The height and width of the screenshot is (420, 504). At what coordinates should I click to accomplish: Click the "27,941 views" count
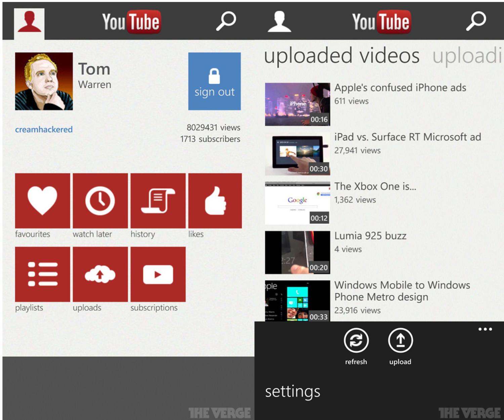pyautogui.click(x=357, y=151)
